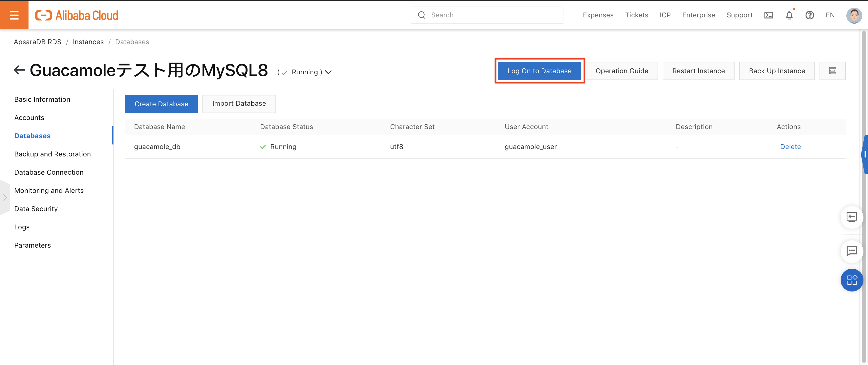Open the floating chat bubble icon
The image size is (868, 365).
coord(851,251)
